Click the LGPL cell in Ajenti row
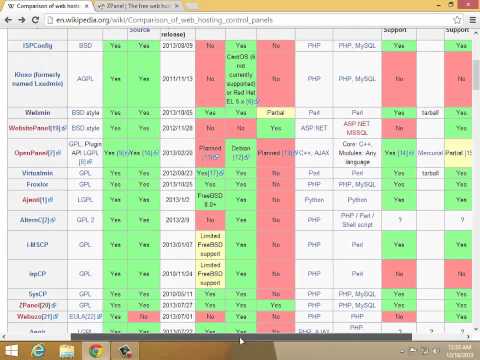Image resolution: width=480 pixels, height=360 pixels. [x=85, y=200]
